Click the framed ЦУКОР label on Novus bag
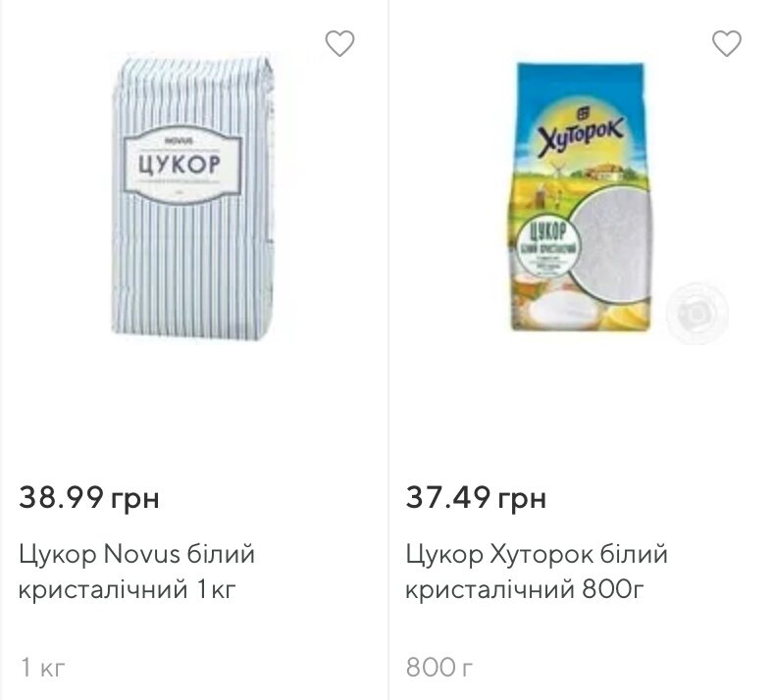773x700 pixels. (x=182, y=165)
